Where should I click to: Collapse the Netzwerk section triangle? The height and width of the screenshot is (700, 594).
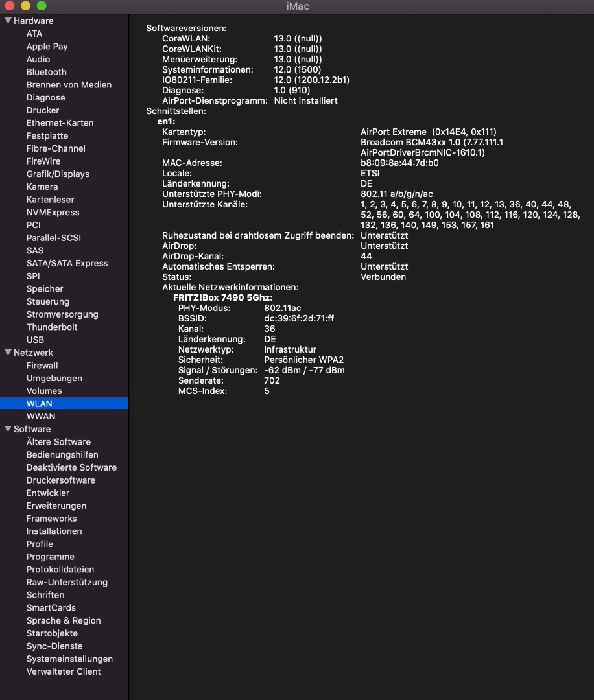coord(8,353)
